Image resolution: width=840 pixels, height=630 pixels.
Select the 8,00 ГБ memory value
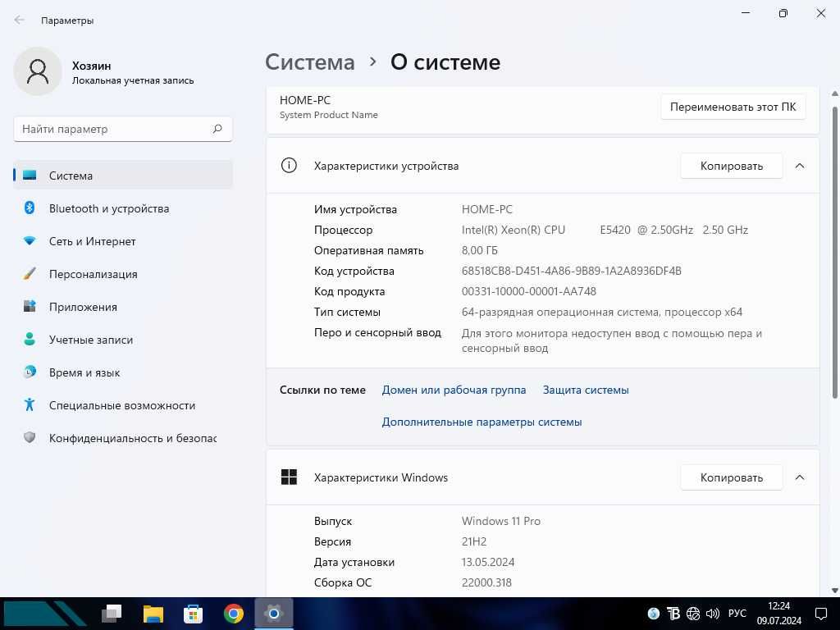point(479,250)
